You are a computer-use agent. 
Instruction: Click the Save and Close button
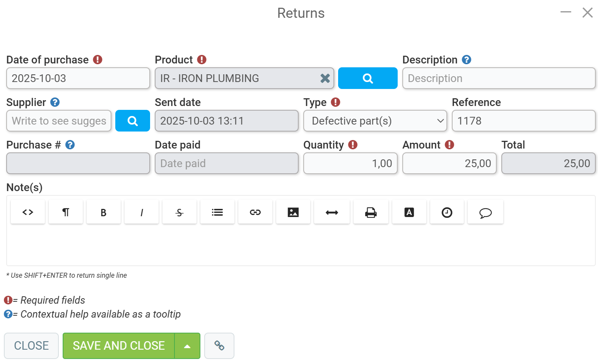click(x=119, y=346)
